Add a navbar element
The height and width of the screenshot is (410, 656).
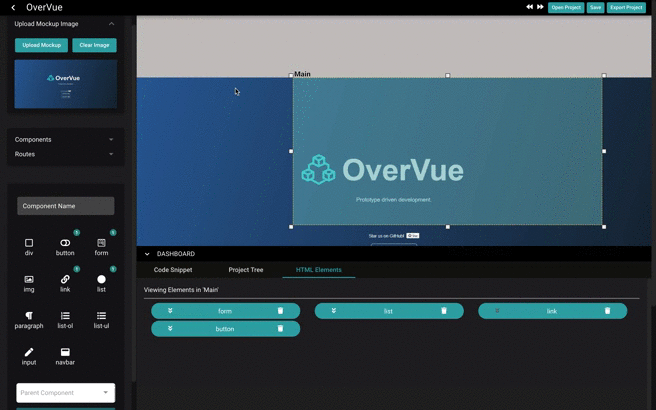[65, 356]
